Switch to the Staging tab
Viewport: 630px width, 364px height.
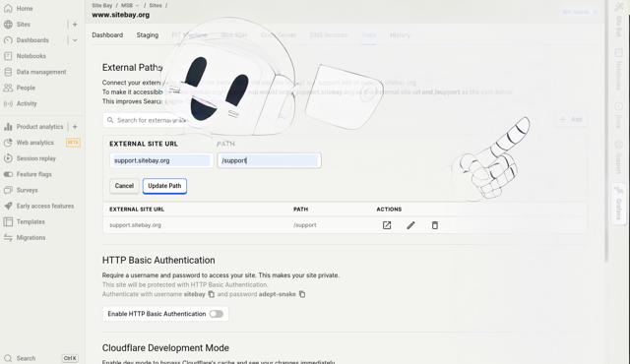(x=148, y=34)
